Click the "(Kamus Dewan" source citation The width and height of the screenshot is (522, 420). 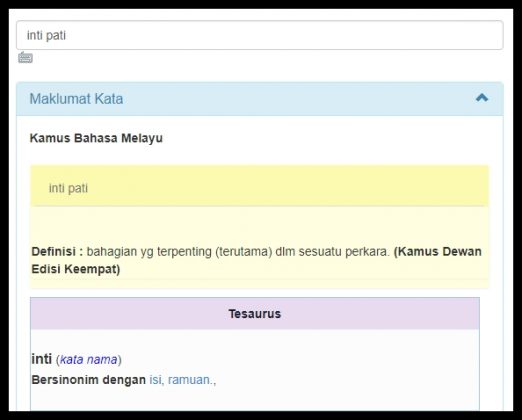pyautogui.click(x=438, y=251)
